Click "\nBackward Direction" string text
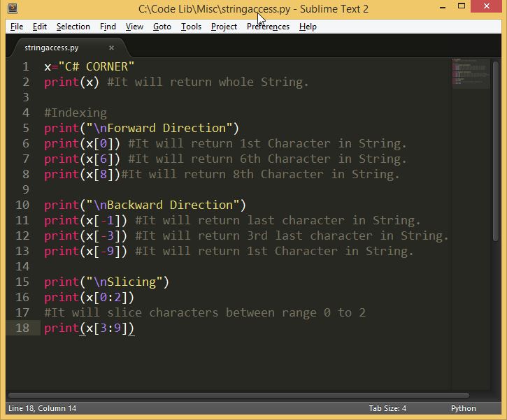 [163, 205]
